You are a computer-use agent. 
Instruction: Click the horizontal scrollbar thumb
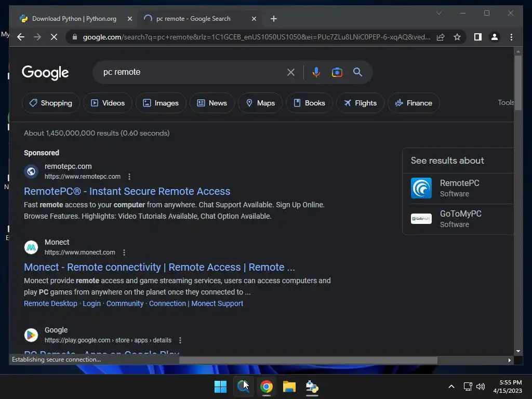tap(308, 361)
